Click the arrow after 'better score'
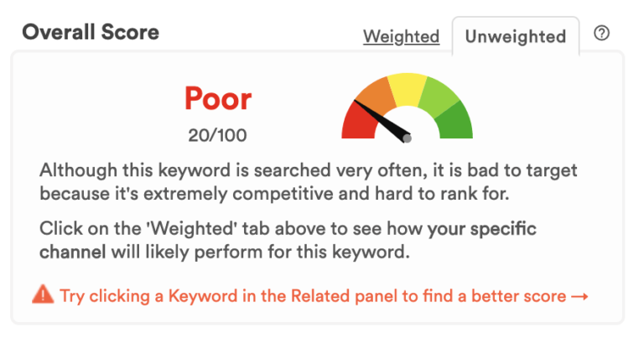Viewport: 644px width, 344px height. (580, 296)
